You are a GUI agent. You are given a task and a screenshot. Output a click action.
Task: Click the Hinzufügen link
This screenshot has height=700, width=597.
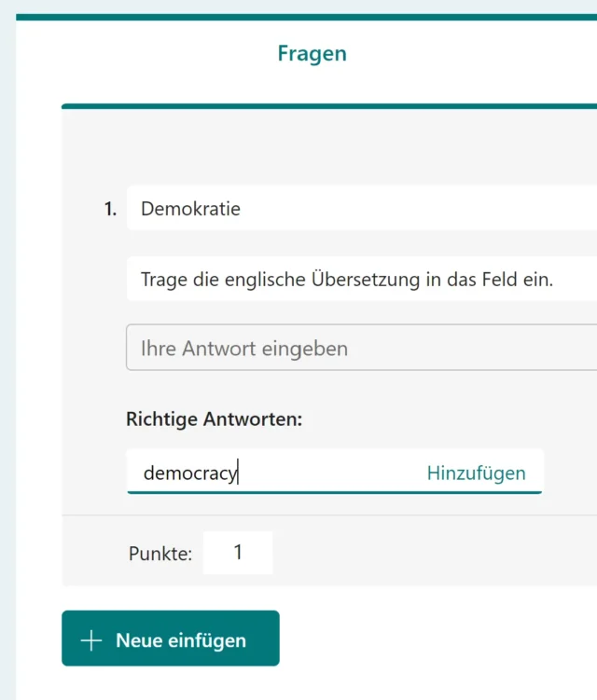point(476,473)
